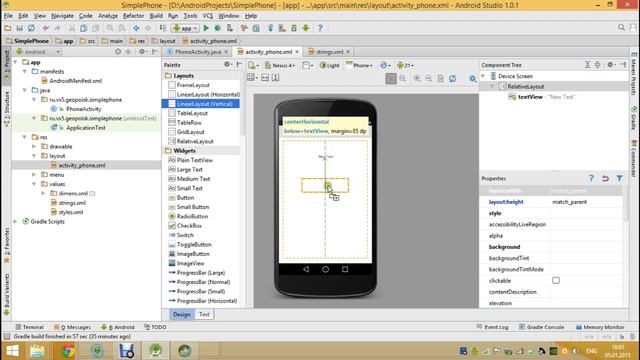Screen dimensions: 640x360
Task: Open the Messages tool window
Action: tap(73, 327)
